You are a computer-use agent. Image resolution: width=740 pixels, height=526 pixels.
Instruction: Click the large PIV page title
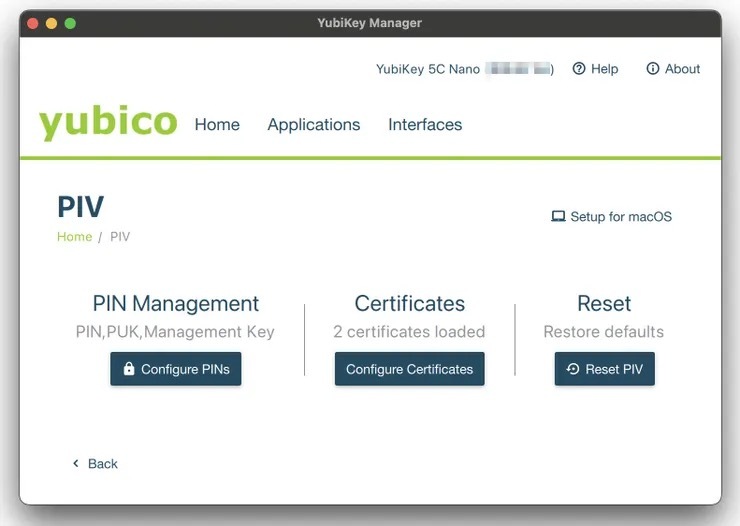click(x=81, y=207)
